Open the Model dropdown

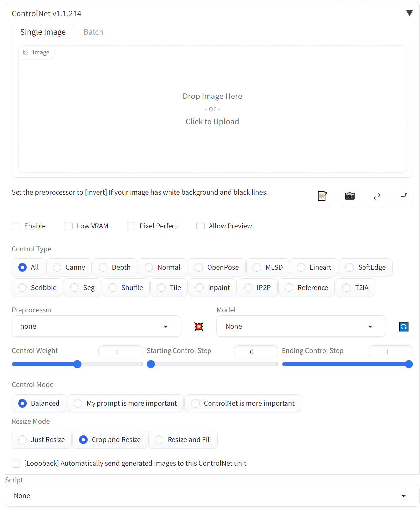301,326
